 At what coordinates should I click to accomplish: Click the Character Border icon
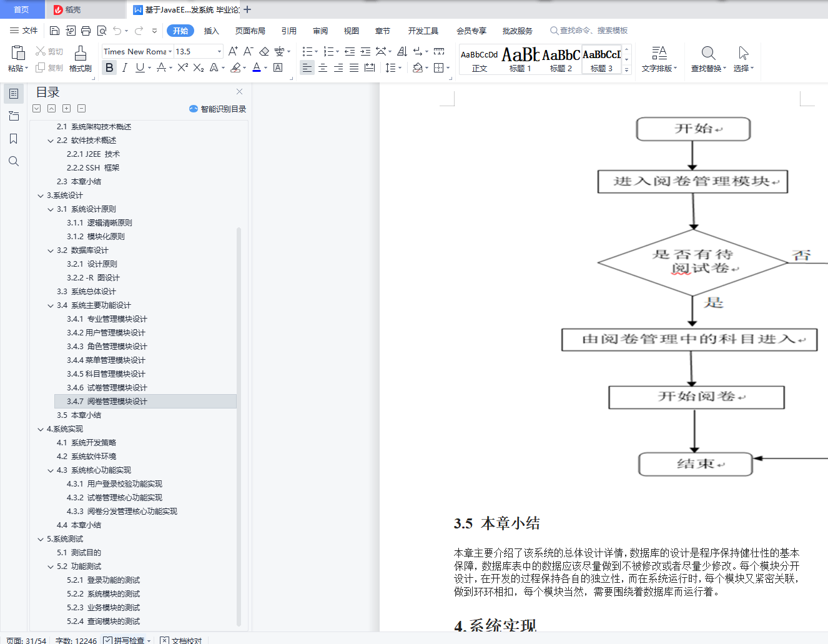(x=278, y=67)
